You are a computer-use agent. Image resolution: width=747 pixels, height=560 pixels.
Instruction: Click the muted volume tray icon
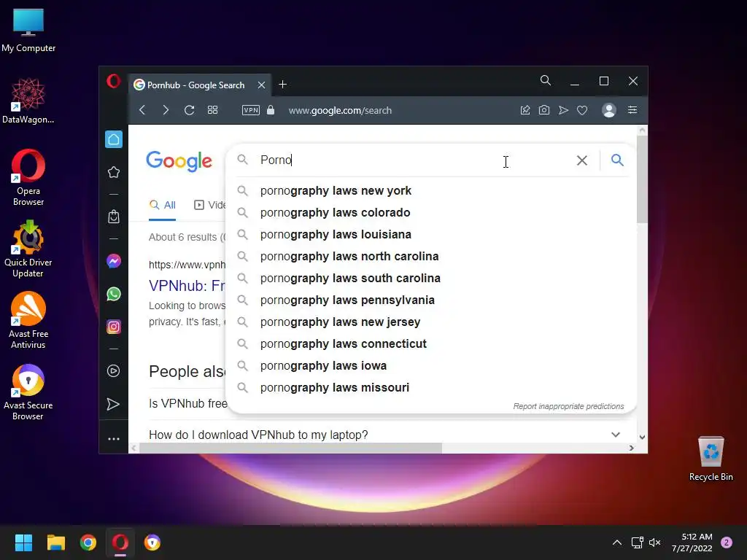coord(655,542)
